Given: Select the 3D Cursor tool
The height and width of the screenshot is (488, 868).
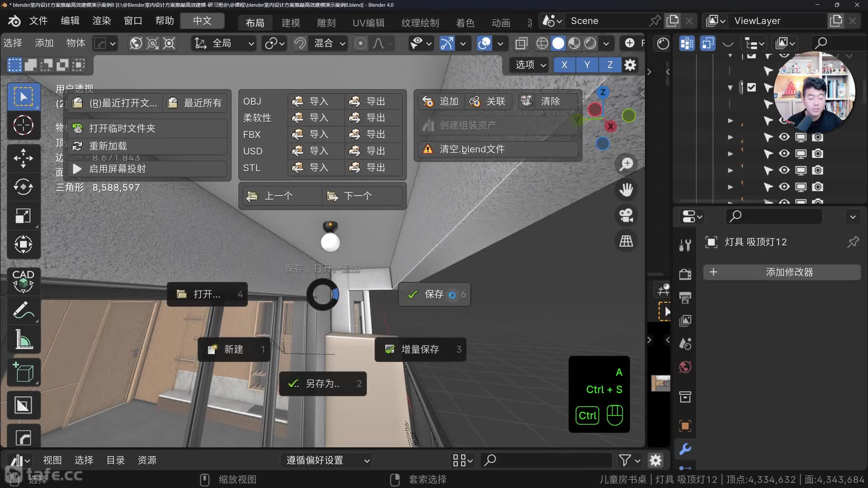Looking at the screenshot, I should click(23, 125).
